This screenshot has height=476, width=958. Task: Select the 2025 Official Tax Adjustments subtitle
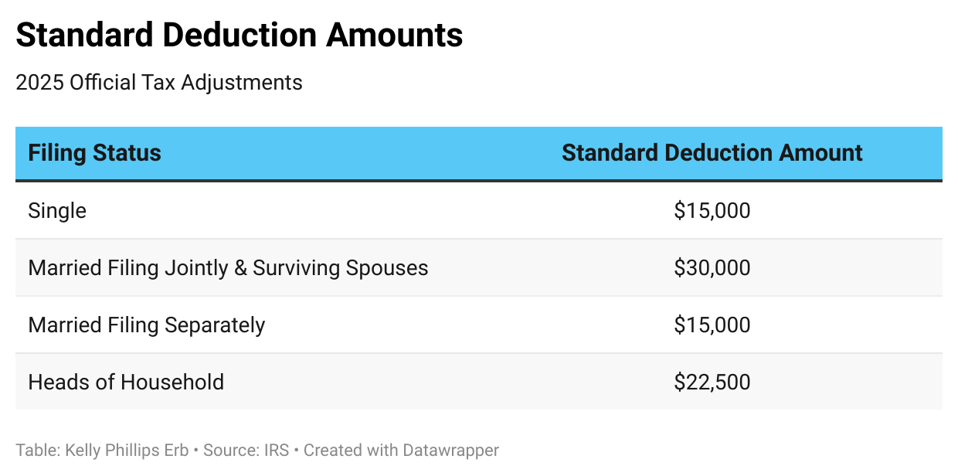159,82
